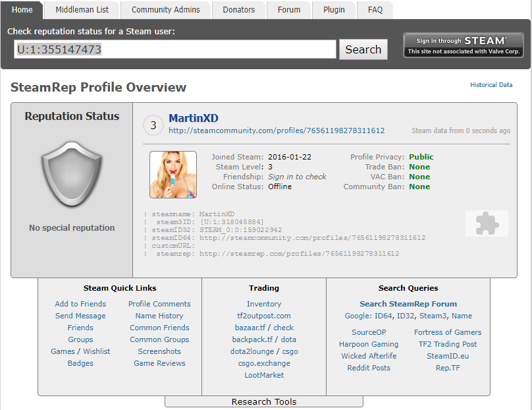Click the gray reputation shield icon
532x410 pixels.
coord(72,174)
